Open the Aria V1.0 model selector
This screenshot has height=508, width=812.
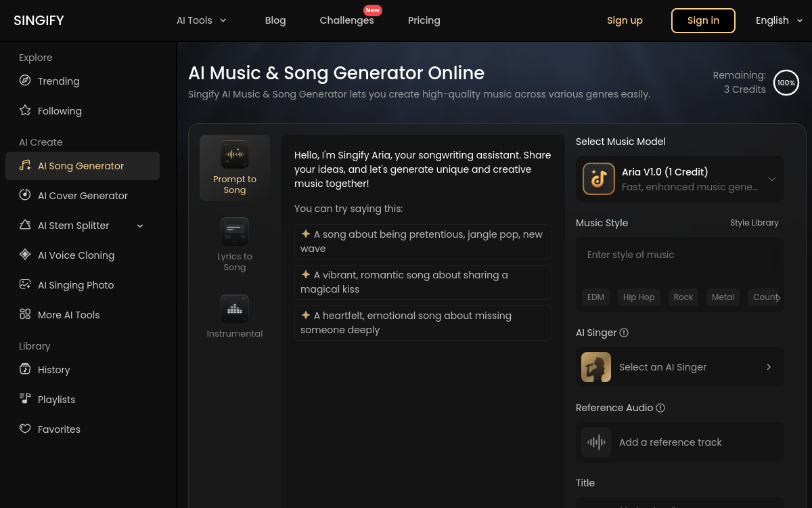point(679,178)
